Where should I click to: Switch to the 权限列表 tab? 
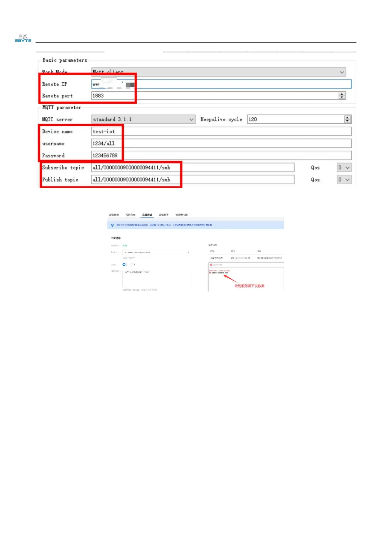(x=130, y=215)
